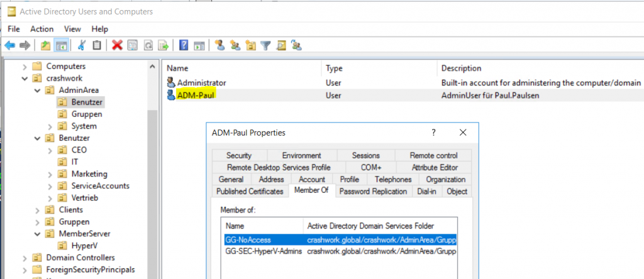Open Properties via toolbar icon
Screen dimensions: 644x279
coord(132,45)
